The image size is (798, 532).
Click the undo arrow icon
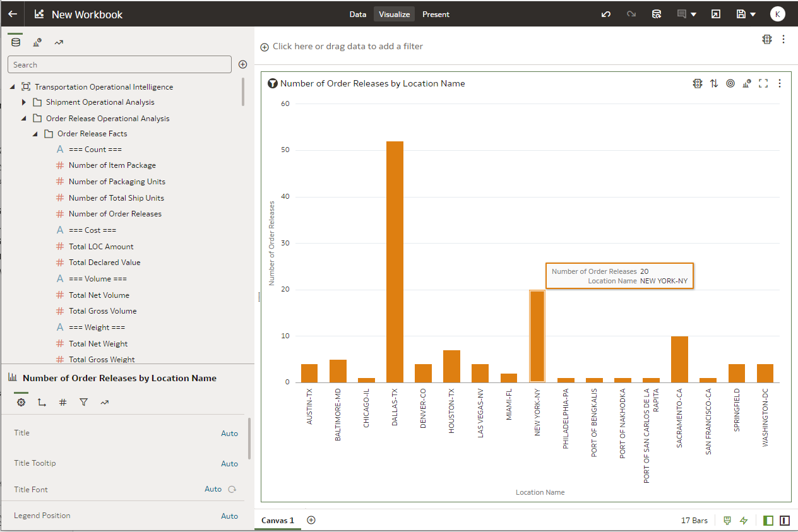click(x=605, y=14)
